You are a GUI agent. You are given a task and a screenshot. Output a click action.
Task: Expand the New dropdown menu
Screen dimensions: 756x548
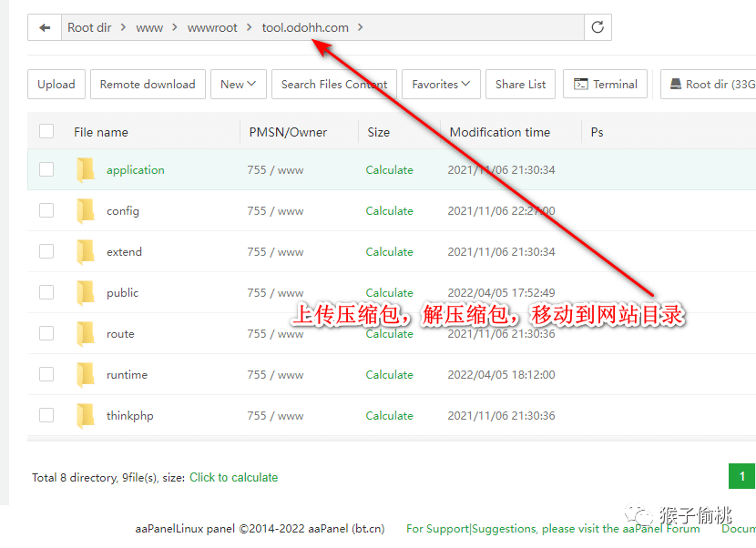point(238,85)
